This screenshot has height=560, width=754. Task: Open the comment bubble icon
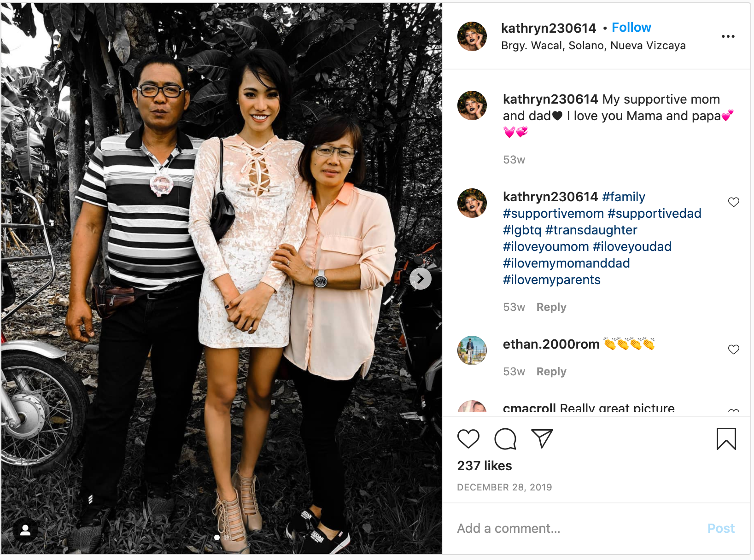(x=505, y=439)
